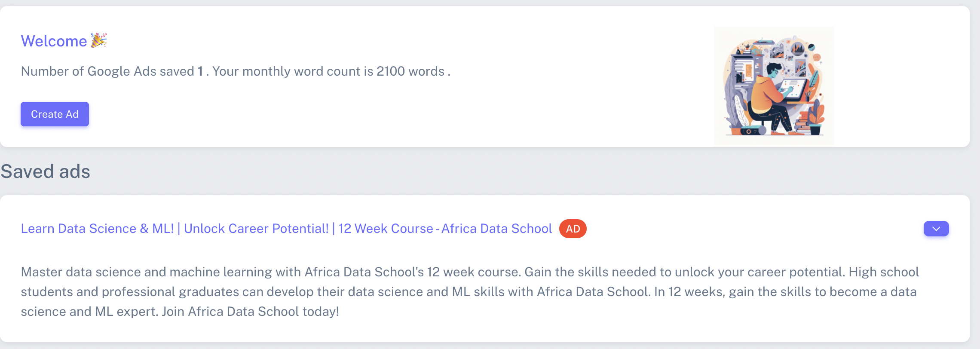
Task: Click the "2100 words" monthly count text
Action: point(410,71)
